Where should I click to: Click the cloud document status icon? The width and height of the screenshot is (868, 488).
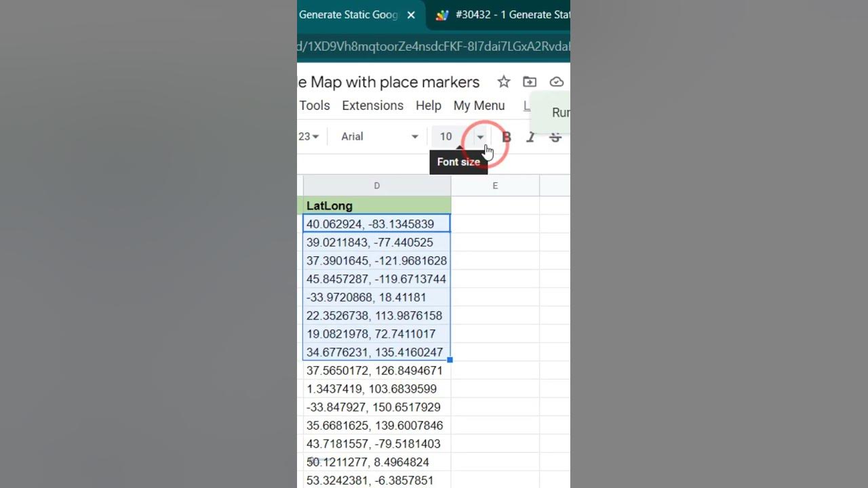[x=557, y=82]
